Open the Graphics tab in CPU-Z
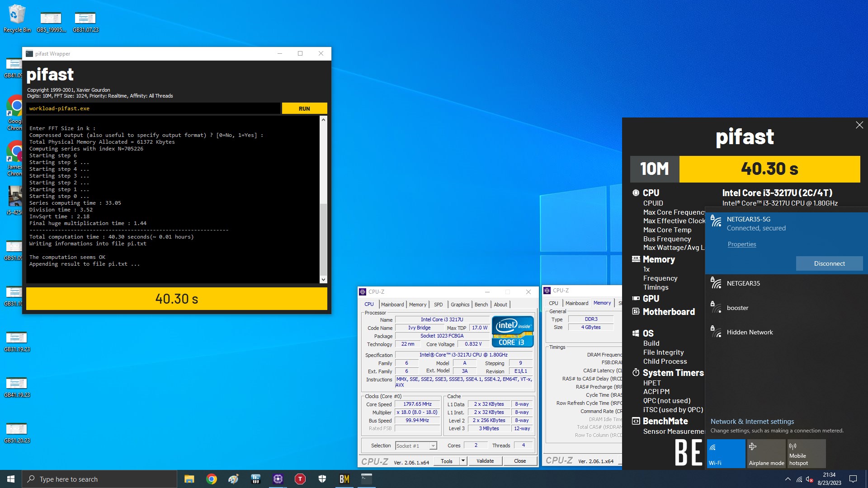The width and height of the screenshot is (868, 488). [x=460, y=305]
